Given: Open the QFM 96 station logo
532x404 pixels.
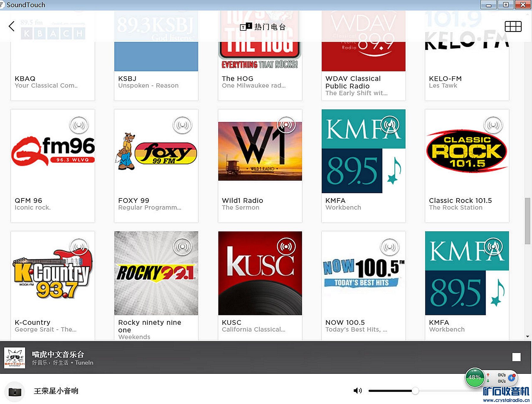Looking at the screenshot, I should 53,151.
